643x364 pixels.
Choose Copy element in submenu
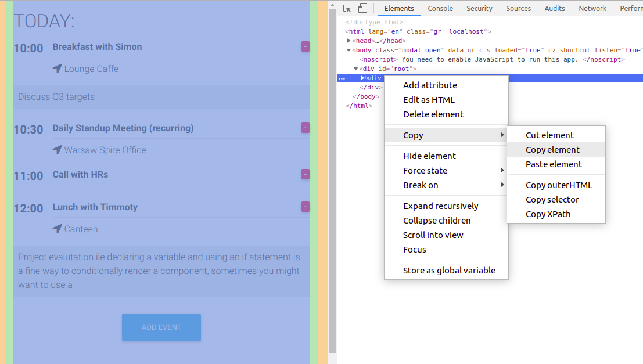(556, 150)
